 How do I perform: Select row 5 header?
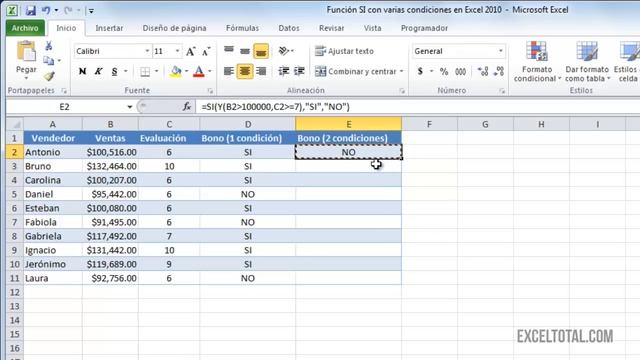pyautogui.click(x=15, y=194)
